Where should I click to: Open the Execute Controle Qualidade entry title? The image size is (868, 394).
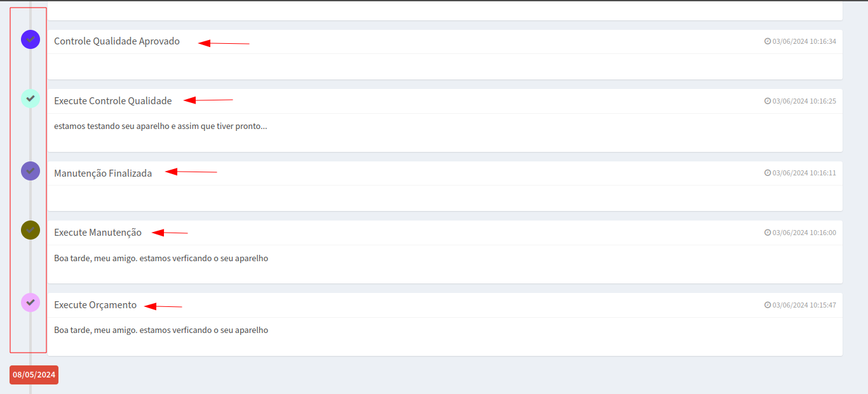113,101
